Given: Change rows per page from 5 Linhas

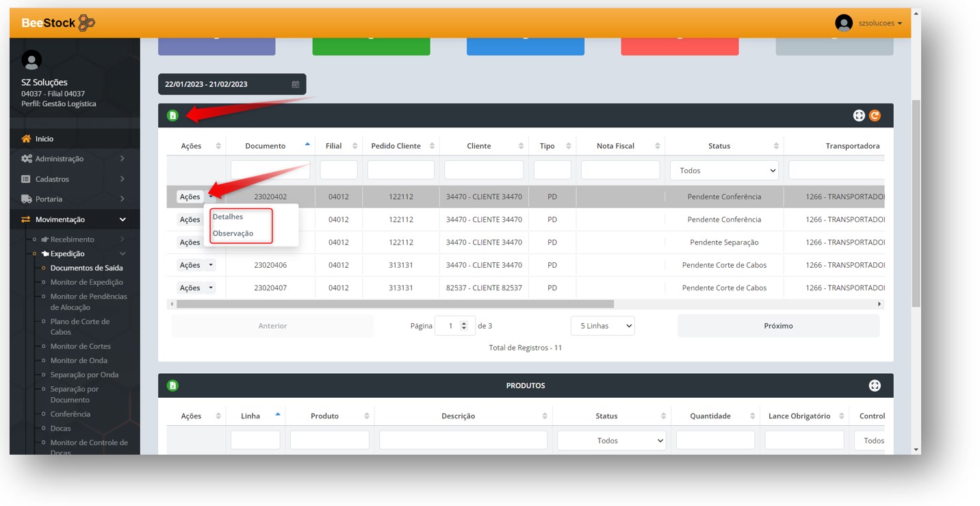Looking at the screenshot, I should click(602, 326).
